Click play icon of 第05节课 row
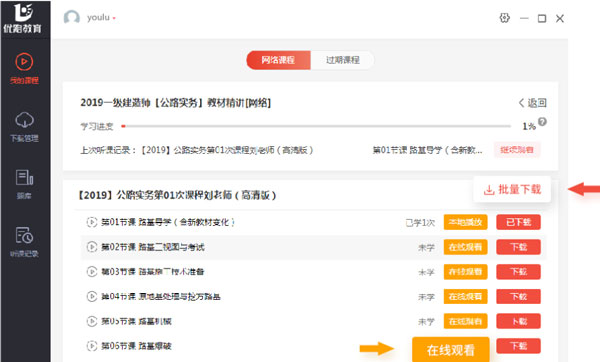This screenshot has height=362, width=600. (92, 321)
